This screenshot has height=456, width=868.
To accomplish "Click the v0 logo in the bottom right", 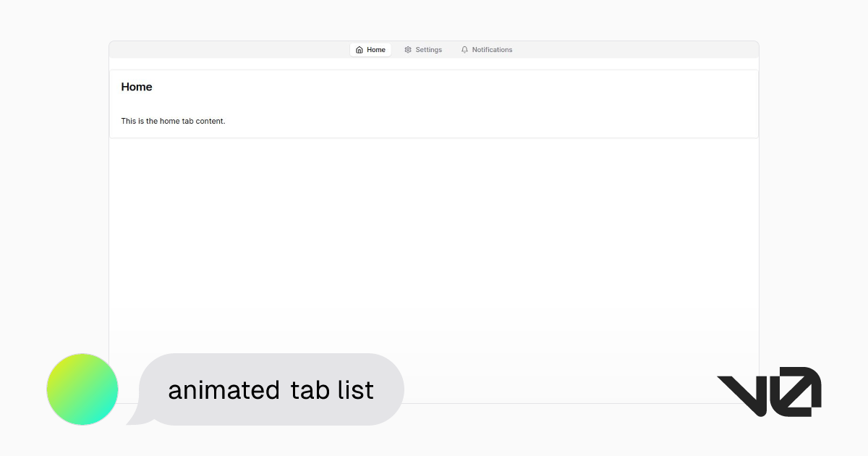I will coord(769,393).
